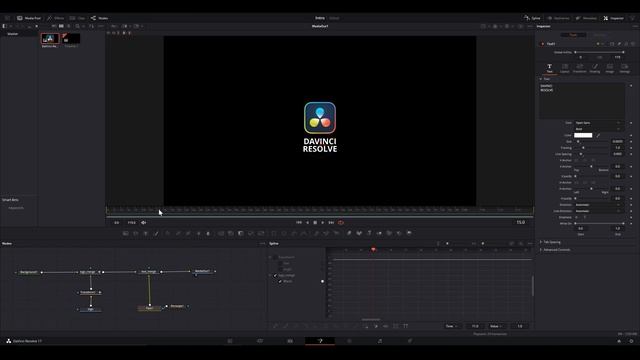Open the Transform tab of Text1

(x=580, y=68)
